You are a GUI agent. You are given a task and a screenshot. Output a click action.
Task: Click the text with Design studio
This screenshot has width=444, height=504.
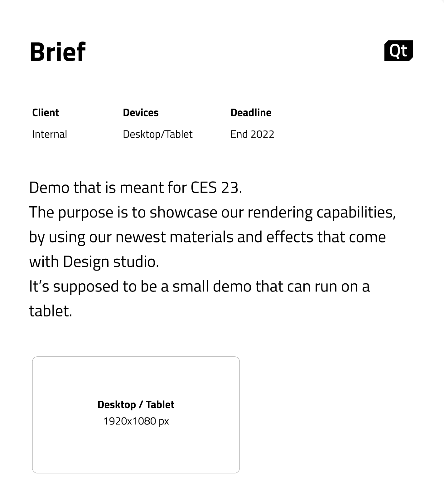(94, 262)
